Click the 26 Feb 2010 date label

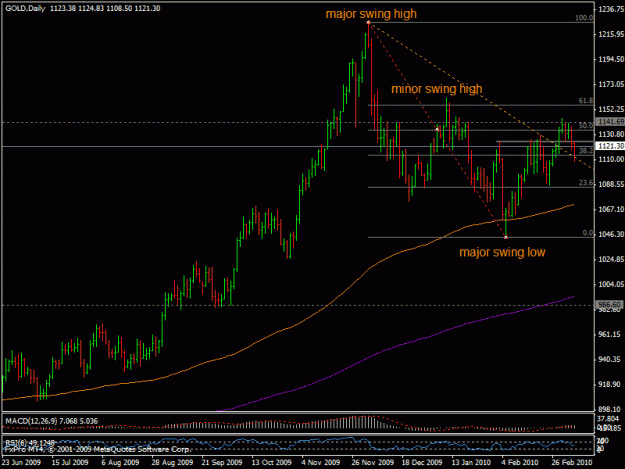click(x=572, y=463)
